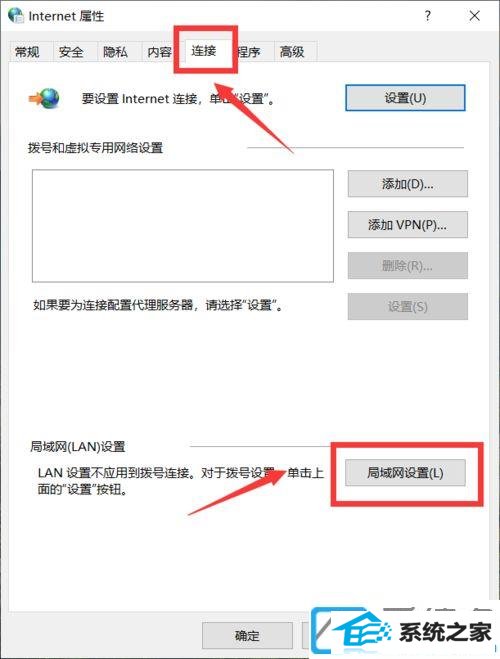Click the greyed 删除(R)... button
Screen dimensions: 500x659
click(408, 266)
